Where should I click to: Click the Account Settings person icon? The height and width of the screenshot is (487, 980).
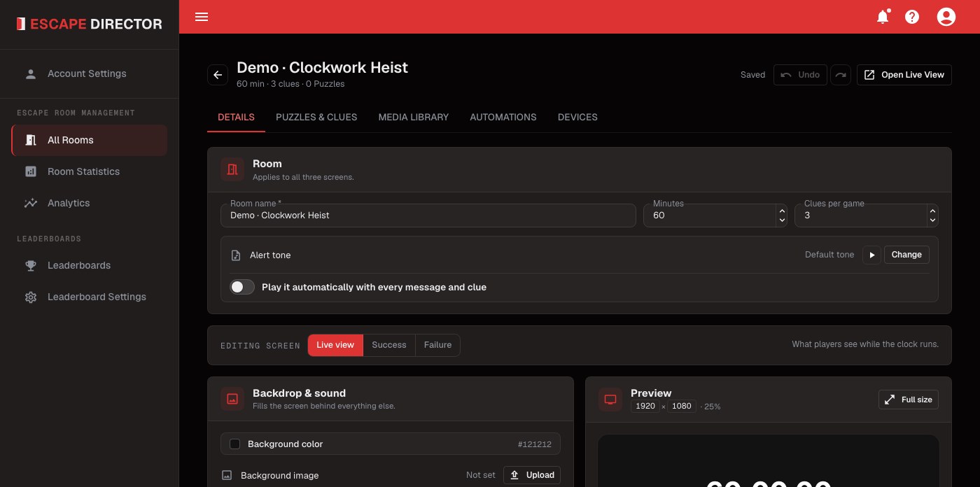coord(31,73)
